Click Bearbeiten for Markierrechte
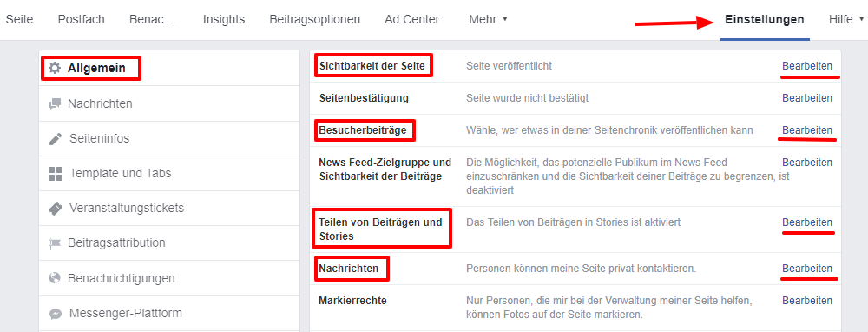 807,301
